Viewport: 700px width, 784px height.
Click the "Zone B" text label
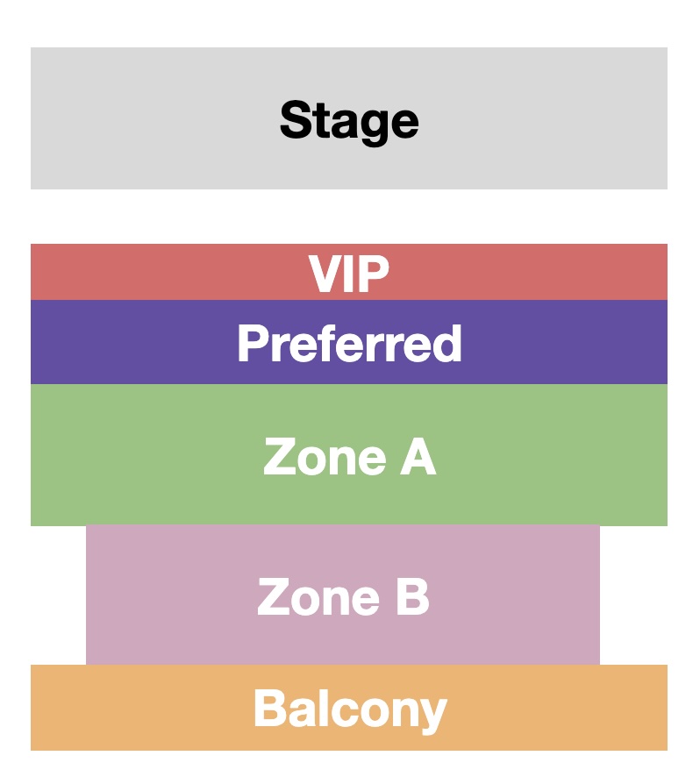pos(343,597)
